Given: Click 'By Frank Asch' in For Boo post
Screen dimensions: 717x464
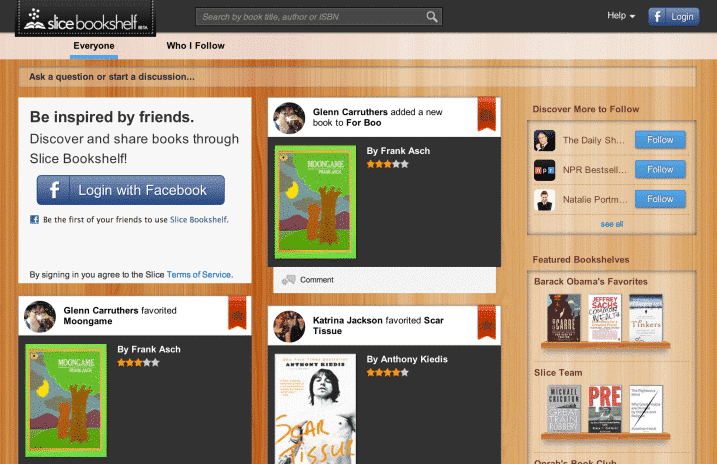Looking at the screenshot, I should tap(398, 151).
